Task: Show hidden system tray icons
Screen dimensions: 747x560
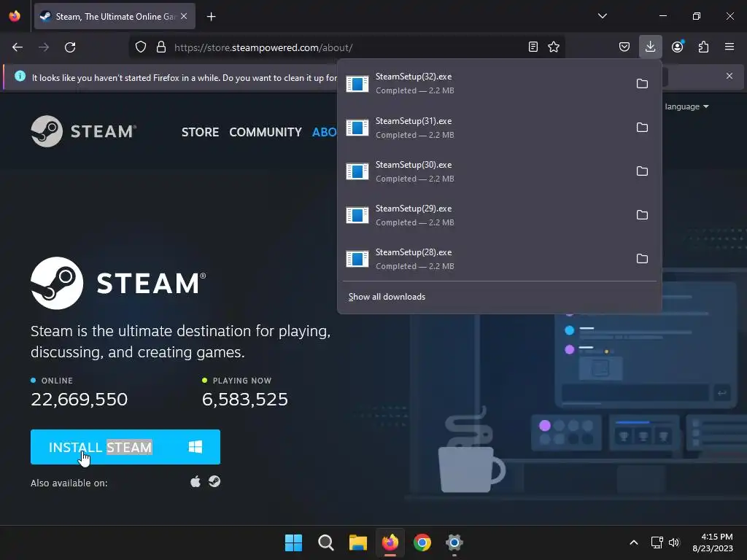Action: [x=634, y=542]
